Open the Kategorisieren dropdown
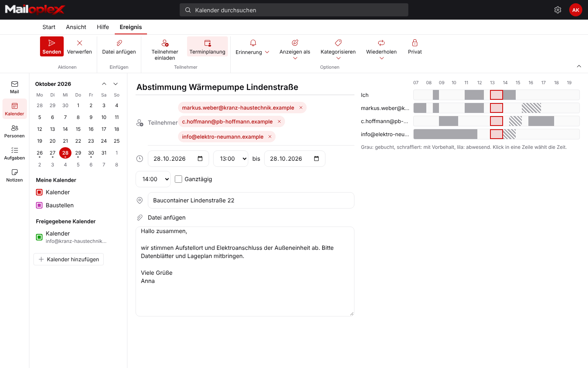The width and height of the screenshot is (588, 368). [x=338, y=49]
